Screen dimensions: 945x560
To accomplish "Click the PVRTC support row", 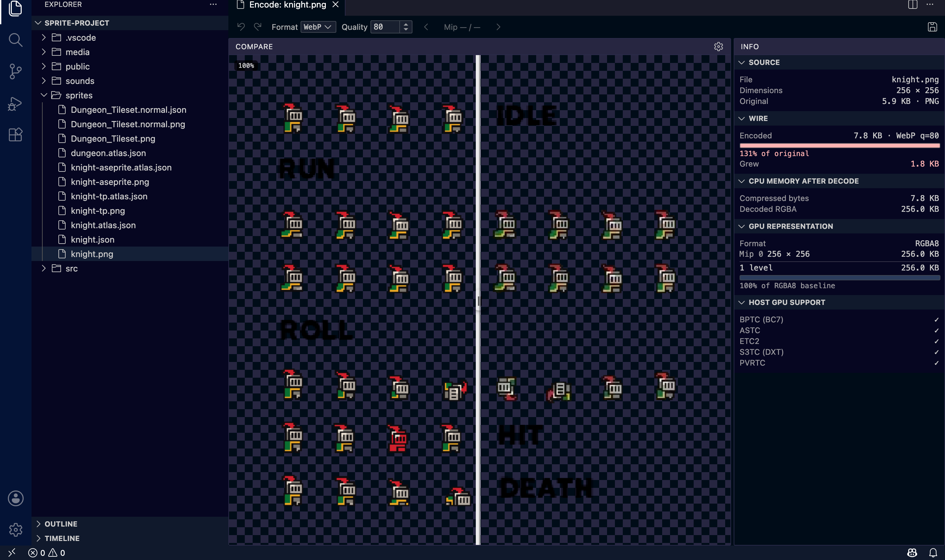I will (839, 363).
